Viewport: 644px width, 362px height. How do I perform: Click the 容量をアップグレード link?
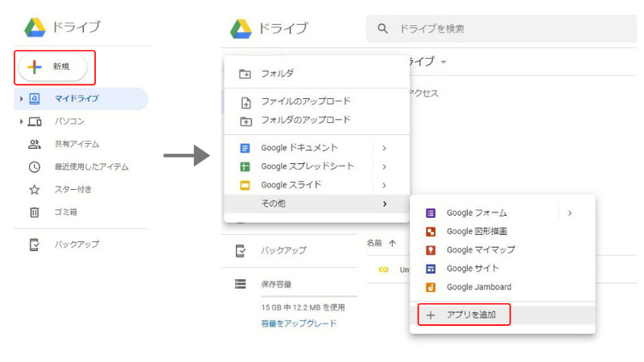point(299,323)
